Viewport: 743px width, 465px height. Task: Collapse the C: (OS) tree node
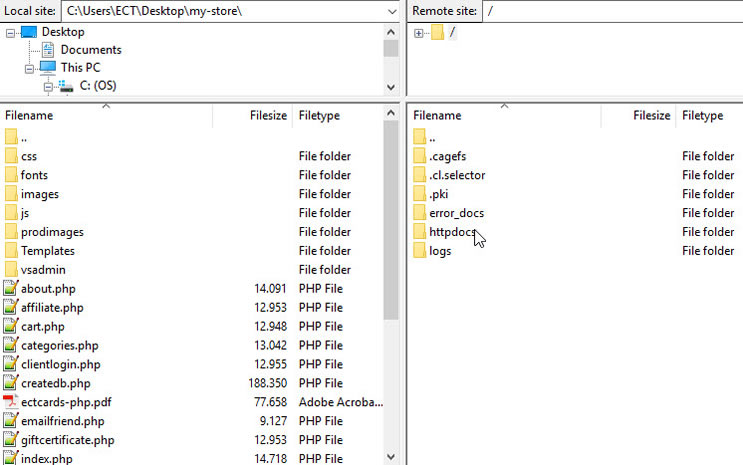coord(48,87)
